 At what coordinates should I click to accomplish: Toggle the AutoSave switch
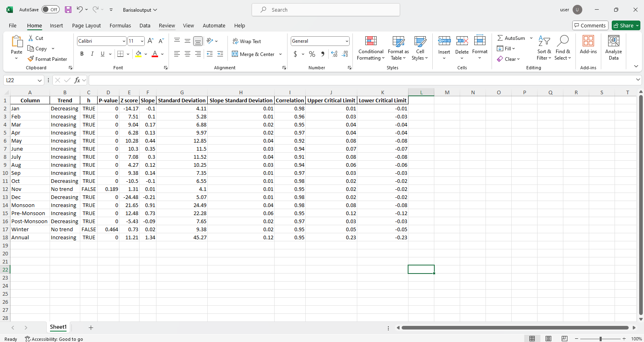[50, 10]
